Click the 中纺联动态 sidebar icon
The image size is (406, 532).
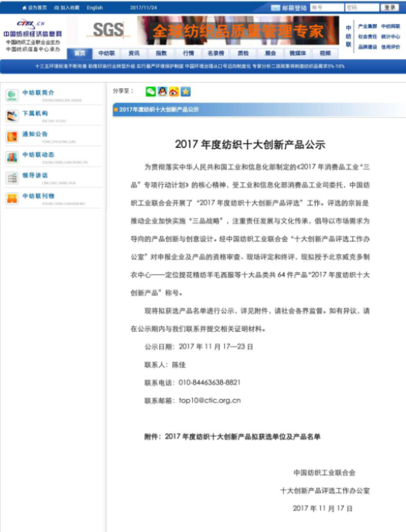(12, 158)
